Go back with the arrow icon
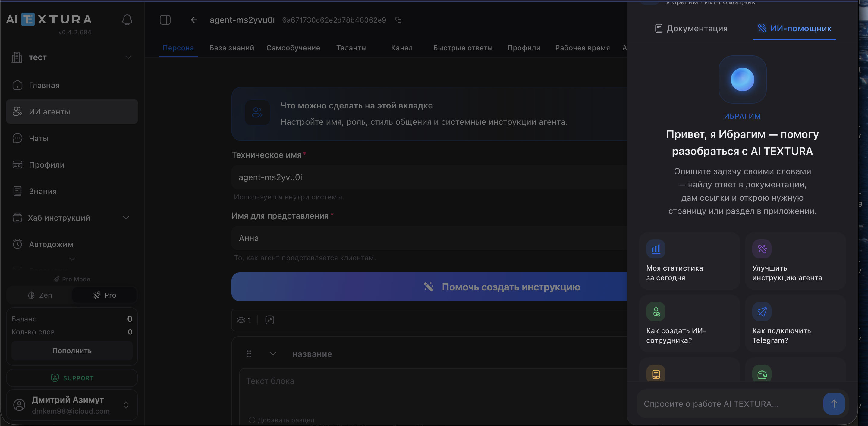The width and height of the screenshot is (868, 426). click(x=194, y=20)
